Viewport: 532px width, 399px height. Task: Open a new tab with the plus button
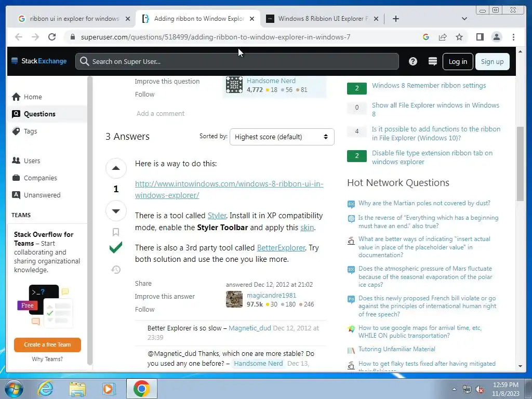[x=395, y=19]
